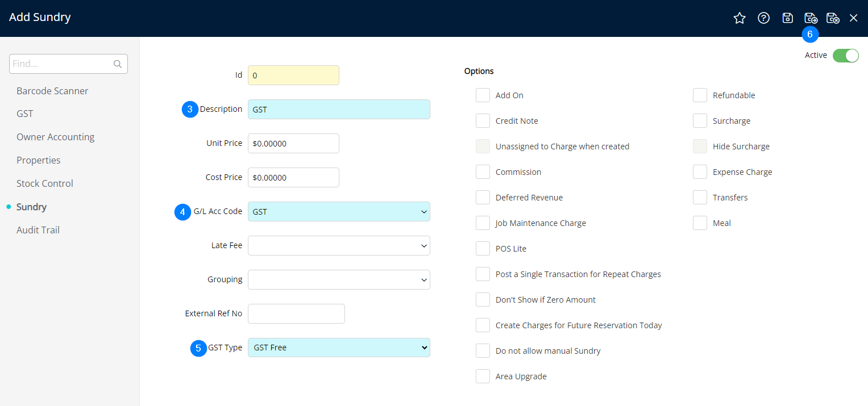This screenshot has width=868, height=406.
Task: Expand the Late Fee dropdown
Action: coord(339,246)
